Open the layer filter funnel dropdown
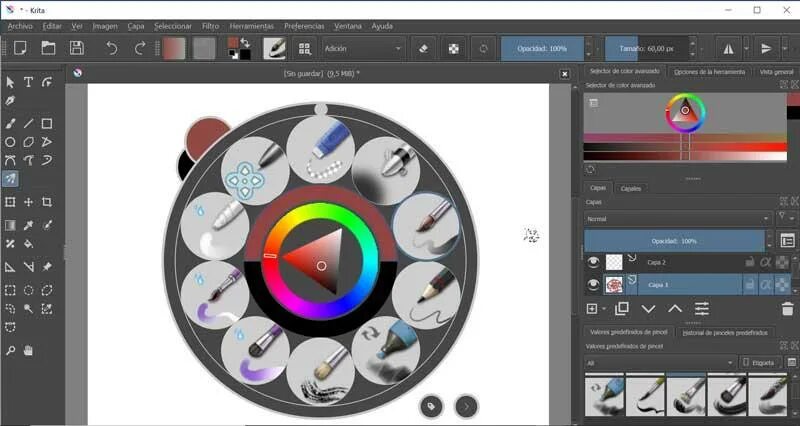This screenshot has height=426, width=800. (785, 218)
